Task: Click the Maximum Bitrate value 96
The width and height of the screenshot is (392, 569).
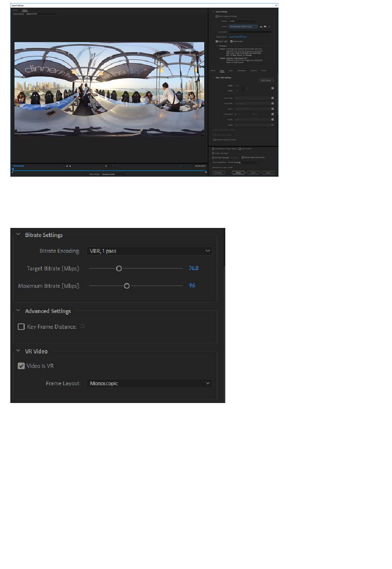Action: tap(192, 285)
